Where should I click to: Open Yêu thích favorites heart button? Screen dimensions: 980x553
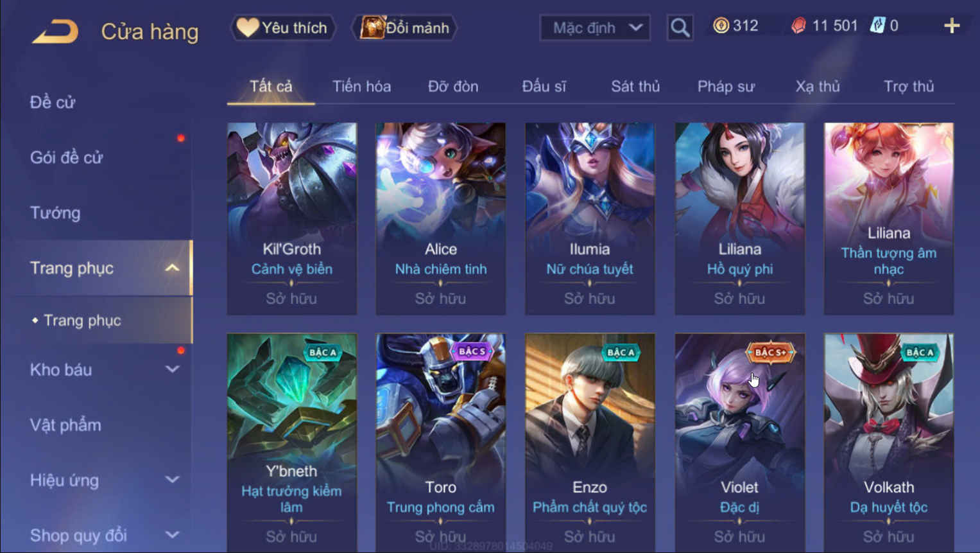tap(282, 28)
